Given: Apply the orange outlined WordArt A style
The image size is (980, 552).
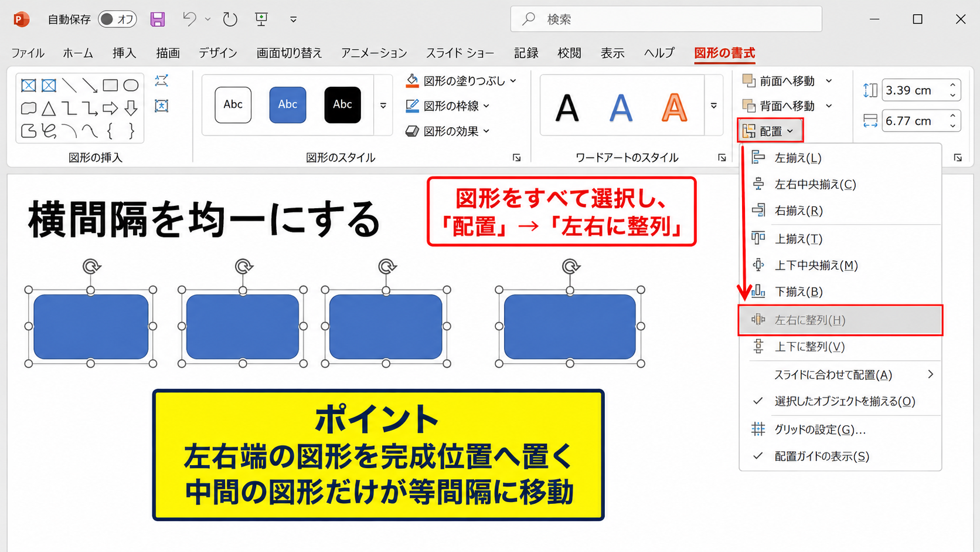Looking at the screenshot, I should coord(674,108).
